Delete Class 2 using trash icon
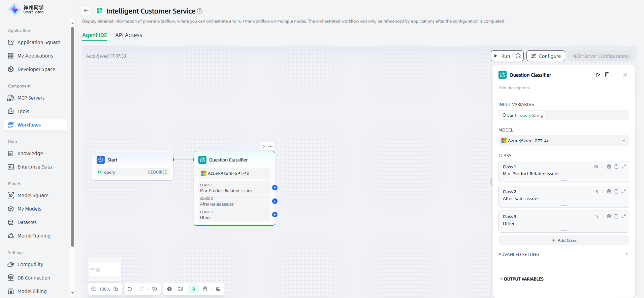Image resolution: width=644 pixels, height=298 pixels. point(609,191)
